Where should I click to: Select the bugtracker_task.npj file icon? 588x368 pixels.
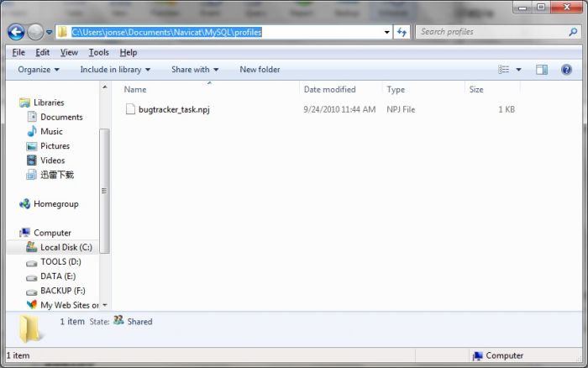pos(130,109)
